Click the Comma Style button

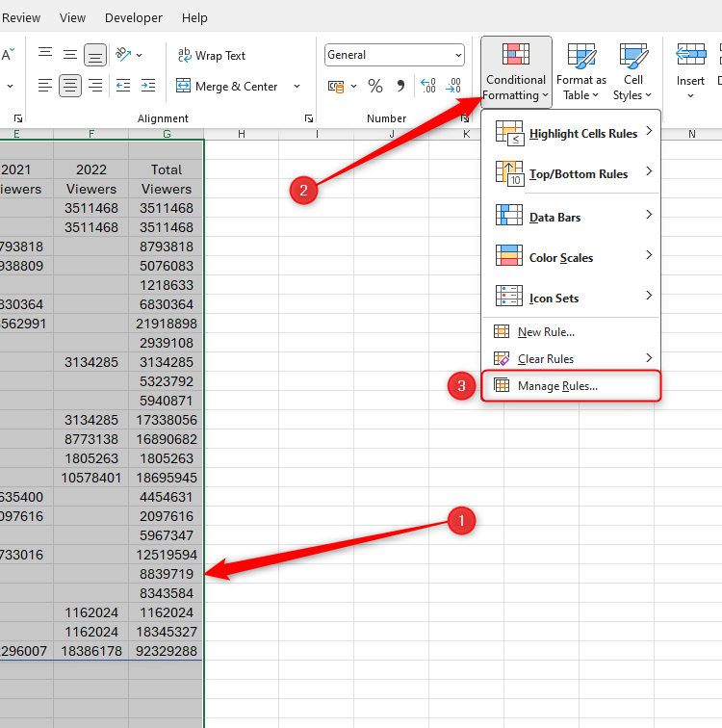(400, 87)
